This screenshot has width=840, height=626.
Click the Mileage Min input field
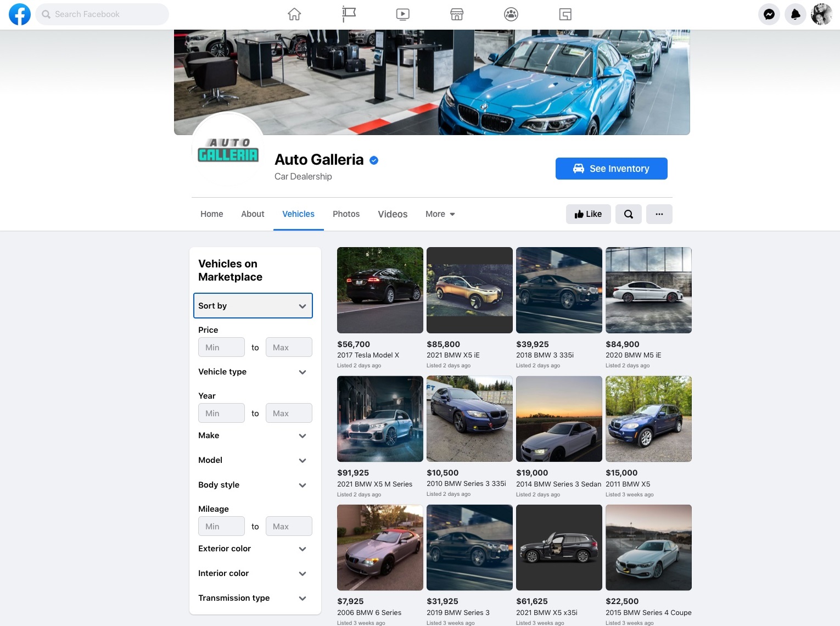click(221, 526)
